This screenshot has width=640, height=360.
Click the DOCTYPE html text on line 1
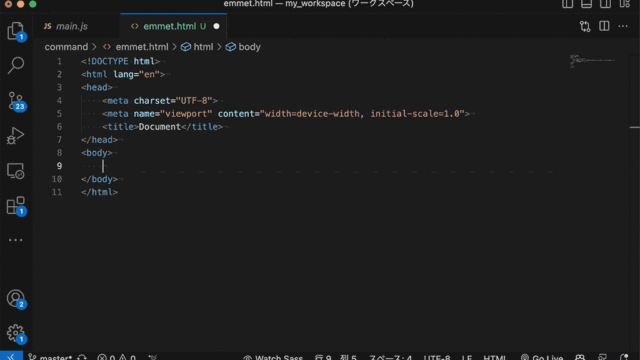[120, 61]
